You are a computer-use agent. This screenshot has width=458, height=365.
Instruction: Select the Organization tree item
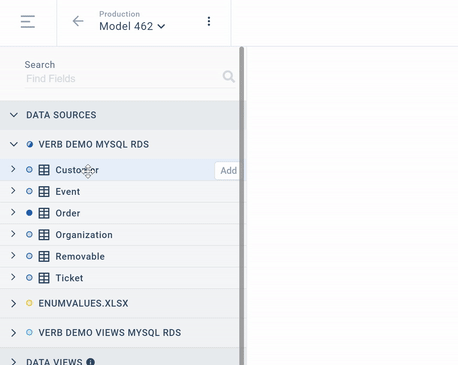click(x=120, y=235)
